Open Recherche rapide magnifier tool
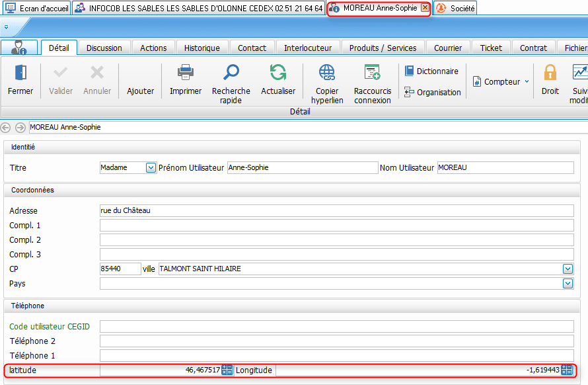588x385 pixels. 231,72
